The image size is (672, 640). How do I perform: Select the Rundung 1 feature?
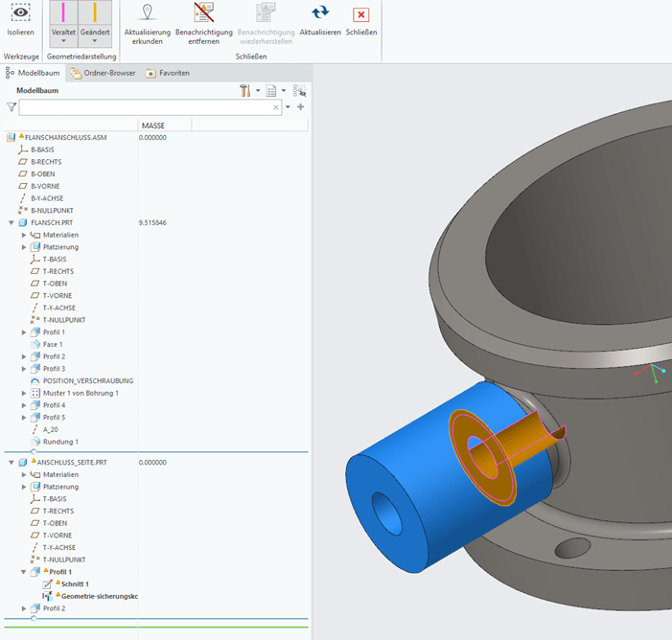pyautogui.click(x=60, y=442)
